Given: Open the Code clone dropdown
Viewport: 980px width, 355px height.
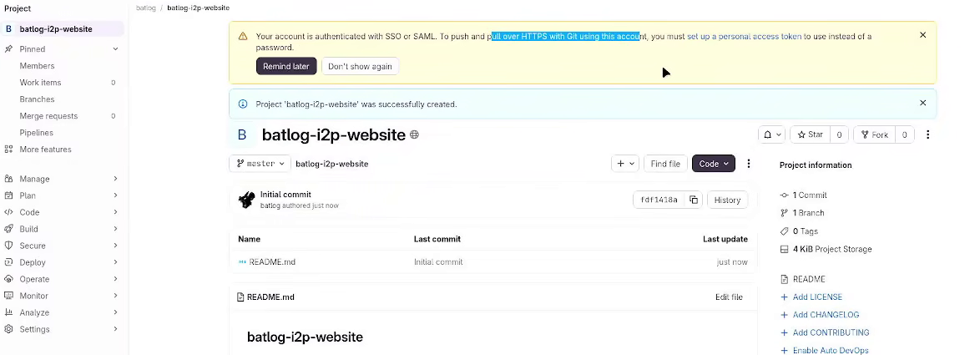Looking at the screenshot, I should (x=713, y=164).
